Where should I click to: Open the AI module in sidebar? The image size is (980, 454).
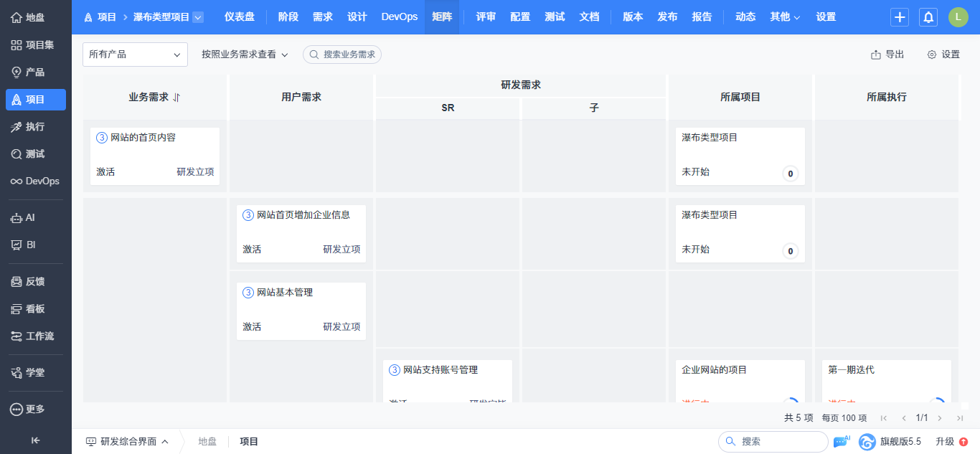(x=36, y=217)
